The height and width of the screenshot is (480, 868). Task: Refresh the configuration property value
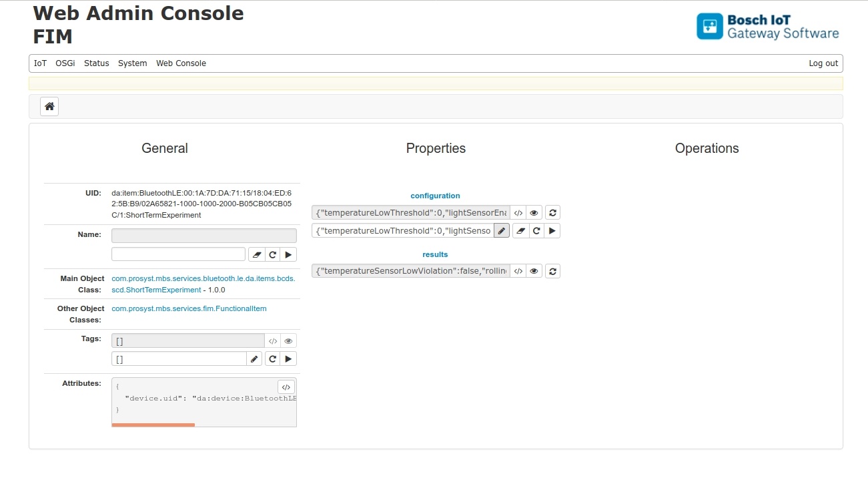click(552, 213)
